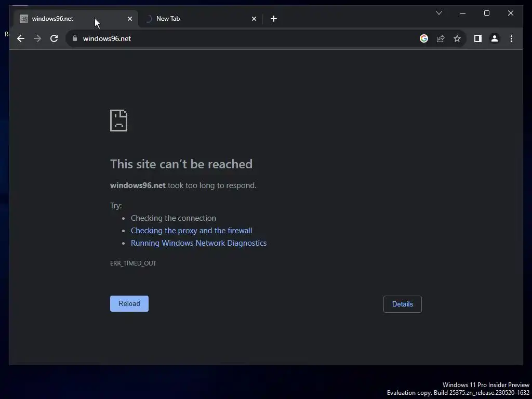Click the ERR_TIMED_OUT error code text
This screenshot has width=532, height=399.
point(133,263)
